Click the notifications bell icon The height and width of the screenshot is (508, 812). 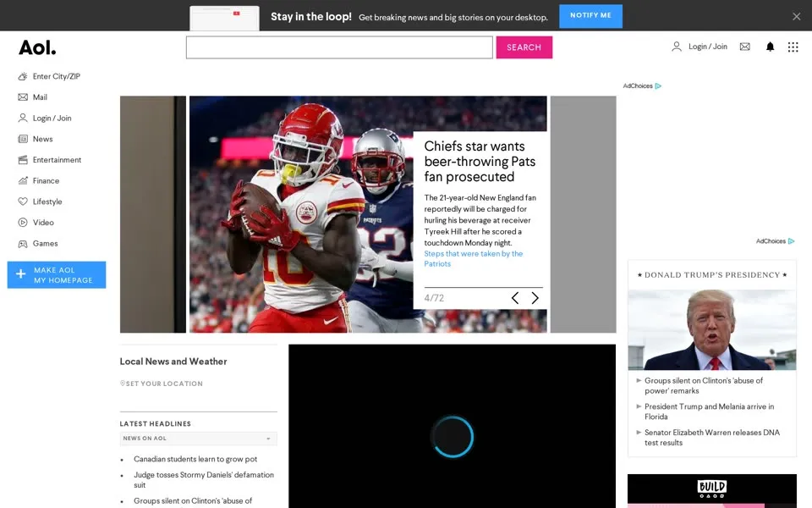(x=770, y=47)
